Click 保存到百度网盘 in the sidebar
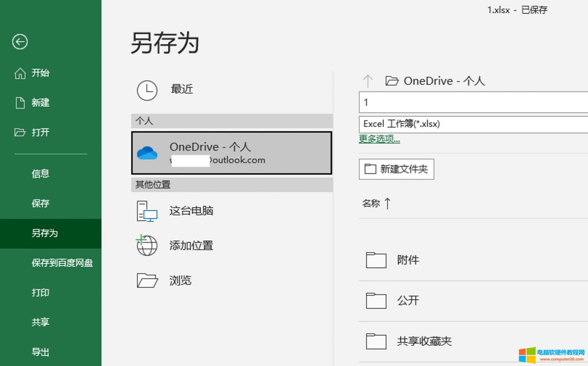Image resolution: width=588 pixels, height=366 pixels. pos(62,263)
